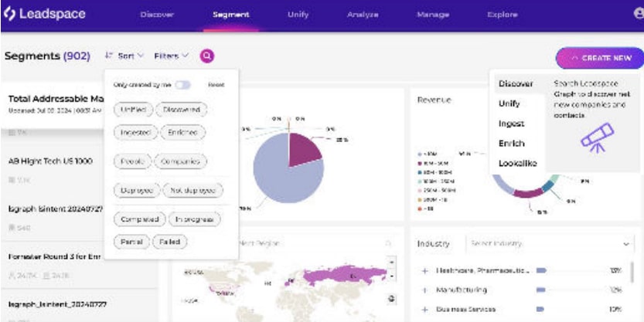Open the Filters dropdown

(172, 56)
